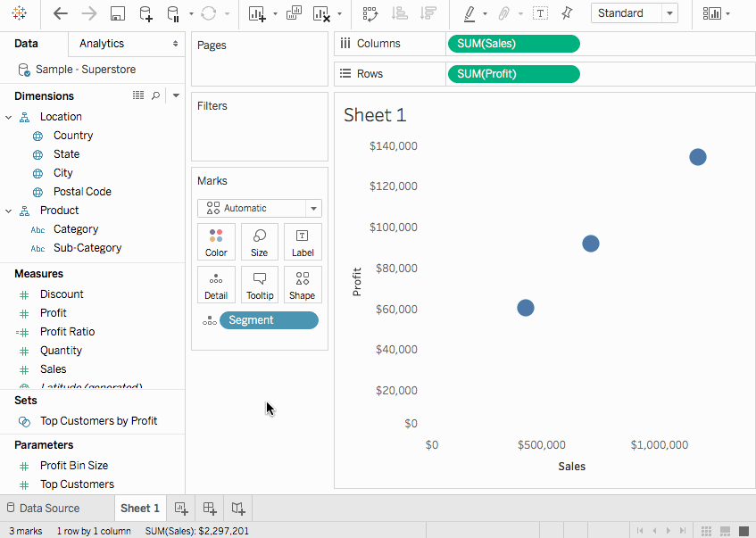Click the Undo arrow button

click(x=60, y=13)
